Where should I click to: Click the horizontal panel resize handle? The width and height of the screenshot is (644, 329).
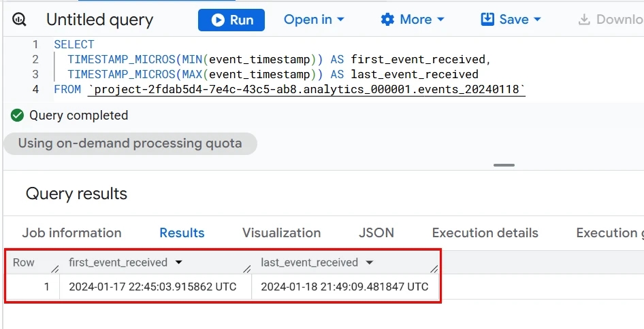click(504, 165)
